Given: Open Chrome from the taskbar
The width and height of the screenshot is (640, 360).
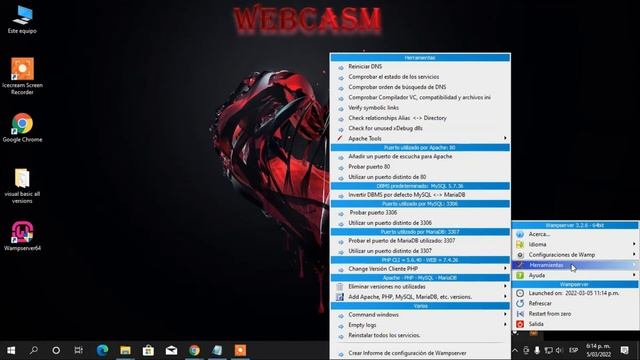Looking at the screenshot, I should click(x=194, y=350).
